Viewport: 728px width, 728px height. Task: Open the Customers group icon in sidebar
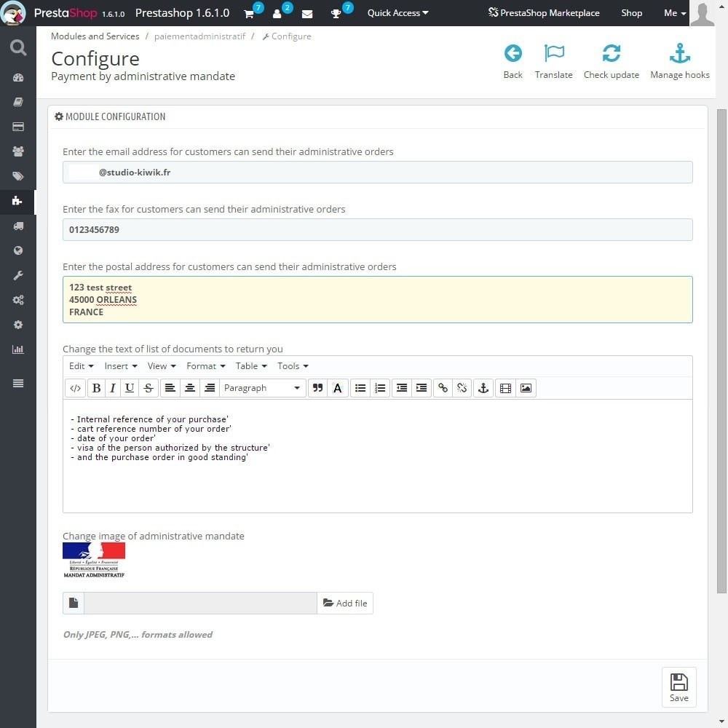click(x=18, y=151)
